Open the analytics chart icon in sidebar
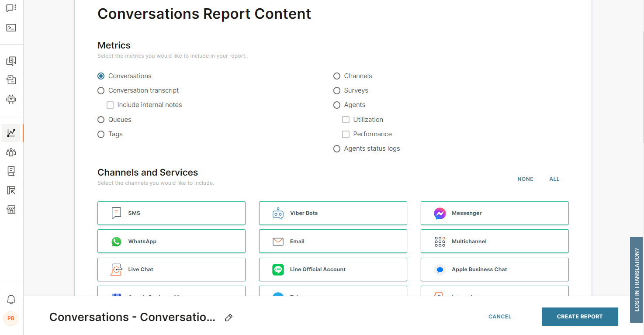644x335 pixels. click(11, 133)
